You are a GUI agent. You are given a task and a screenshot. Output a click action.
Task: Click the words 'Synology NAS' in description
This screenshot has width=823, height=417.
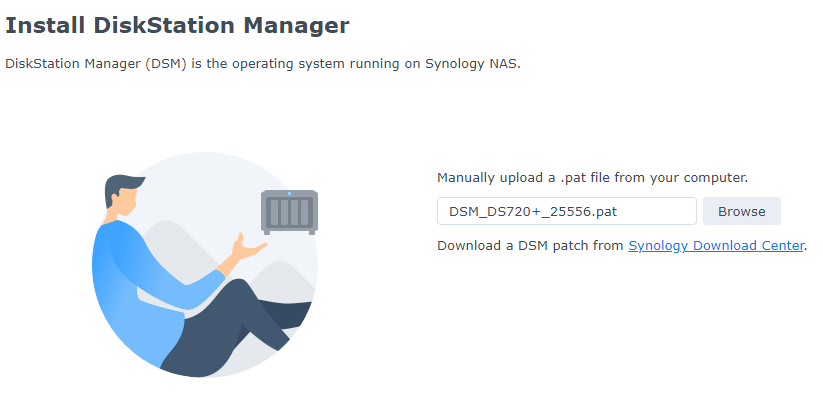(x=472, y=64)
